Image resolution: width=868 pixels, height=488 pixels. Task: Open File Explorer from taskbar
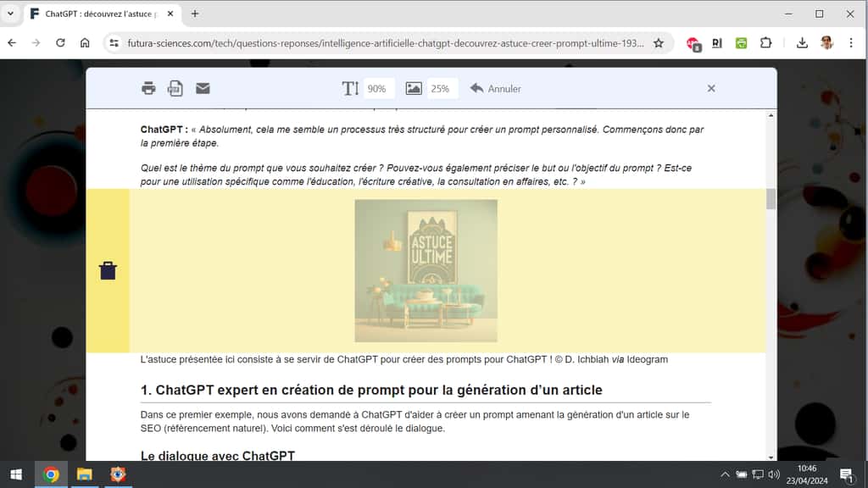pos(84,474)
